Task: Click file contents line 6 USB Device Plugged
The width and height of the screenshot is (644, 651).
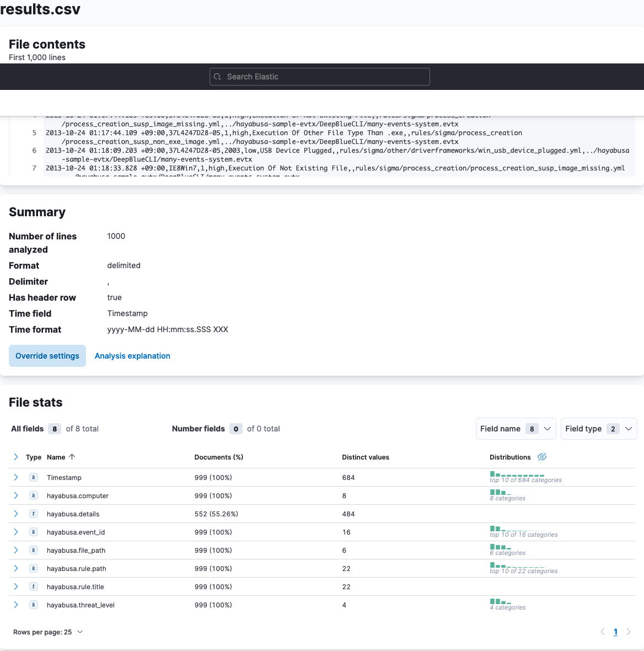Action: (x=337, y=155)
